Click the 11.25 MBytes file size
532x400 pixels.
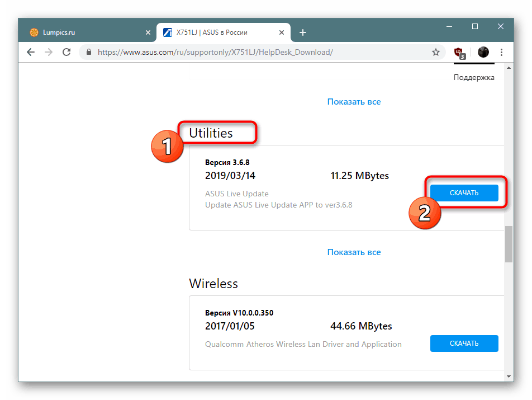click(360, 176)
